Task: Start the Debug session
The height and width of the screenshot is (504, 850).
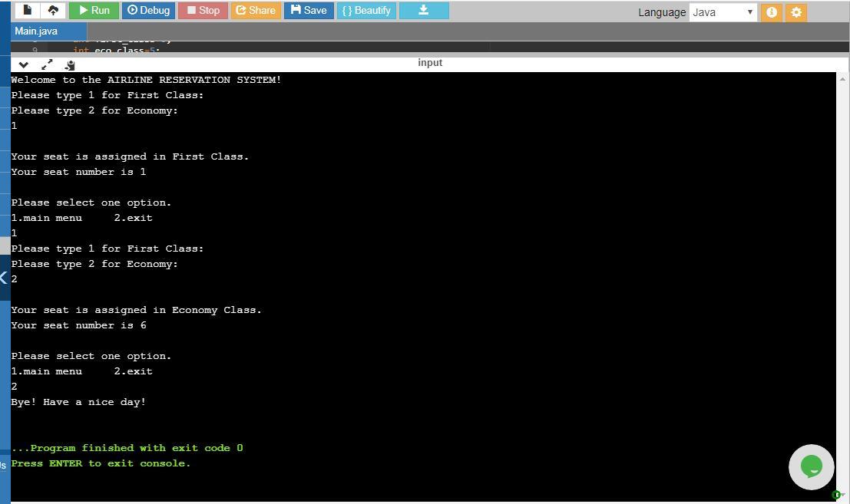Action: click(x=148, y=10)
